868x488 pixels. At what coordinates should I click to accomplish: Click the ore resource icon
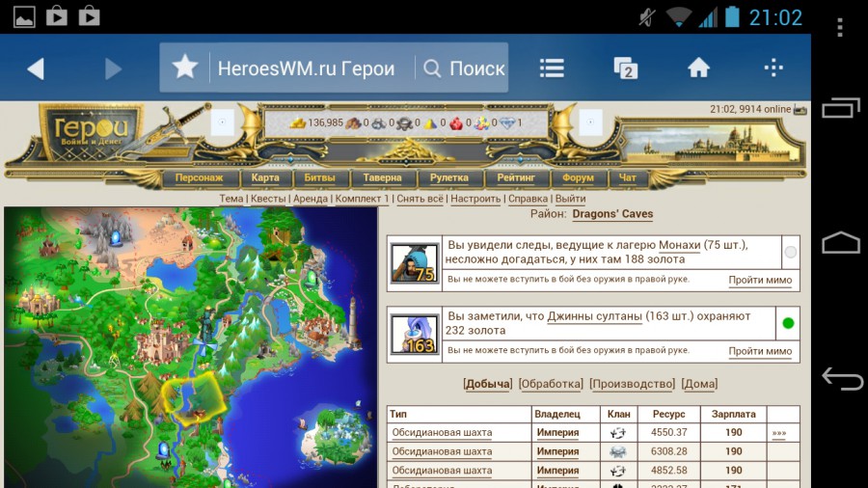point(379,122)
